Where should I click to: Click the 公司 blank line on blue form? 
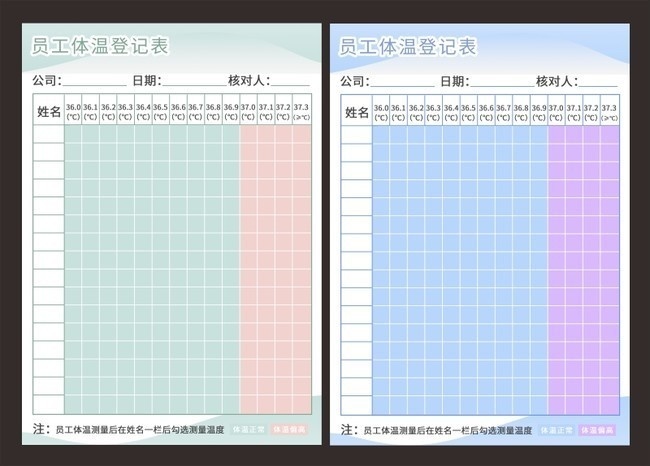(403, 85)
